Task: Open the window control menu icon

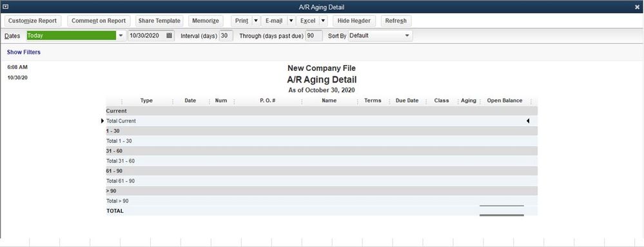Action: (x=6, y=7)
